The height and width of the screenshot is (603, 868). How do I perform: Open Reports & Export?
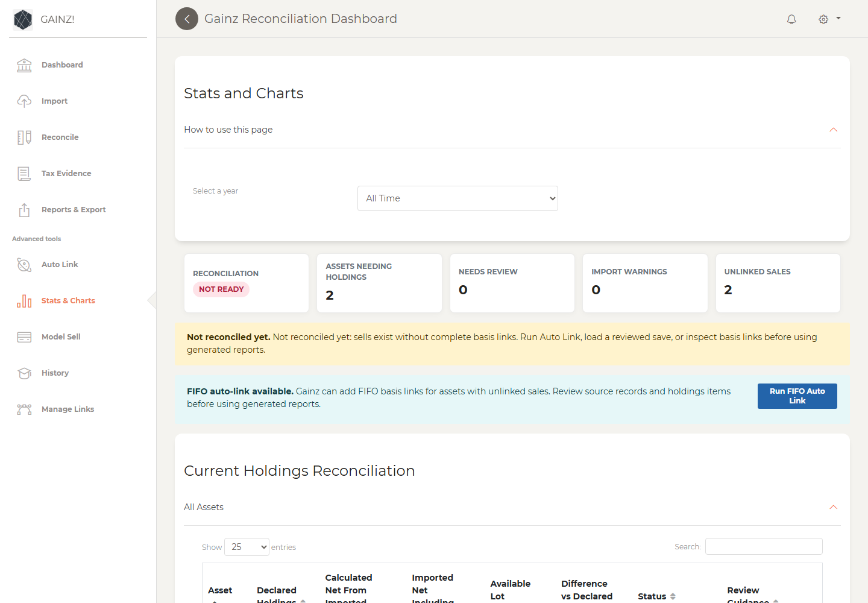click(x=74, y=210)
